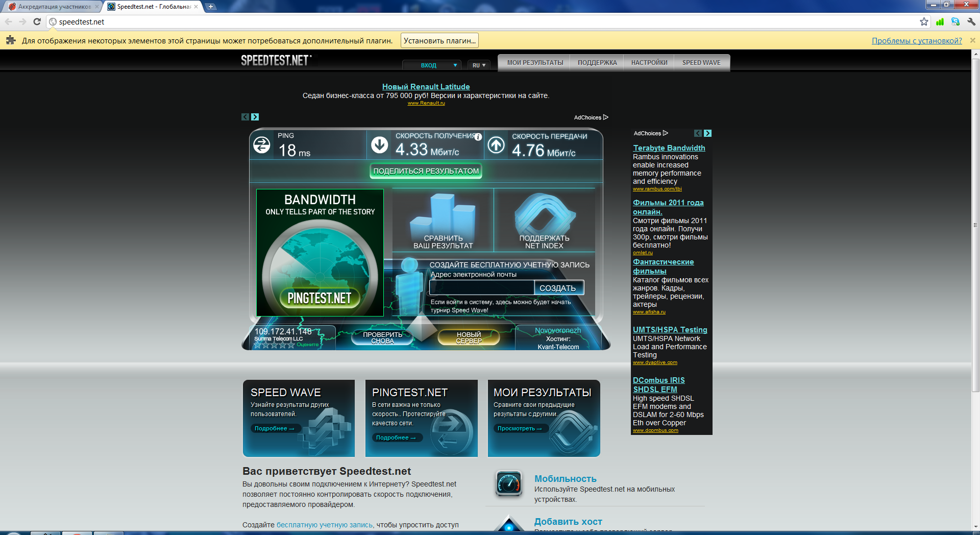Open the Добавить хост link
This screenshot has height=535, width=980.
(568, 522)
